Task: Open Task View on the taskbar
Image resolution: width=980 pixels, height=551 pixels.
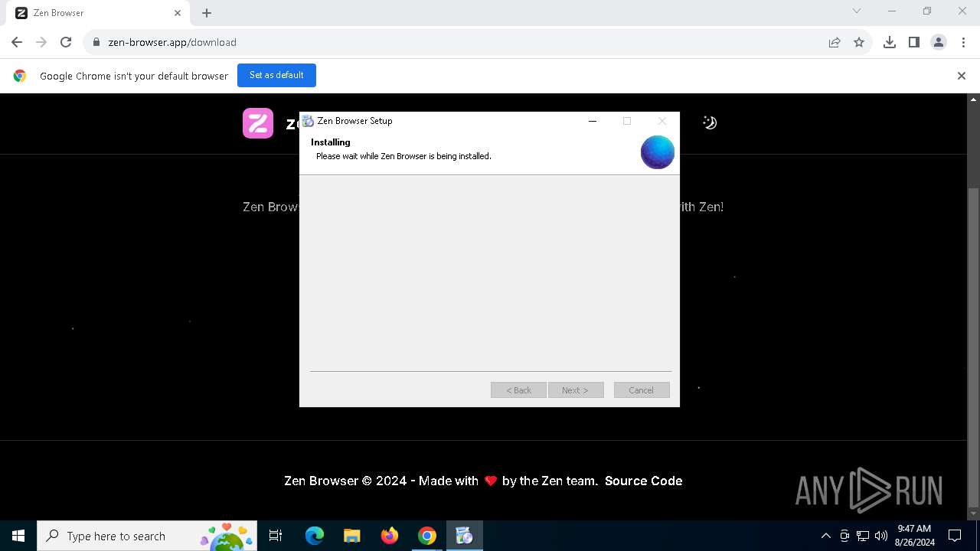Action: [276, 536]
